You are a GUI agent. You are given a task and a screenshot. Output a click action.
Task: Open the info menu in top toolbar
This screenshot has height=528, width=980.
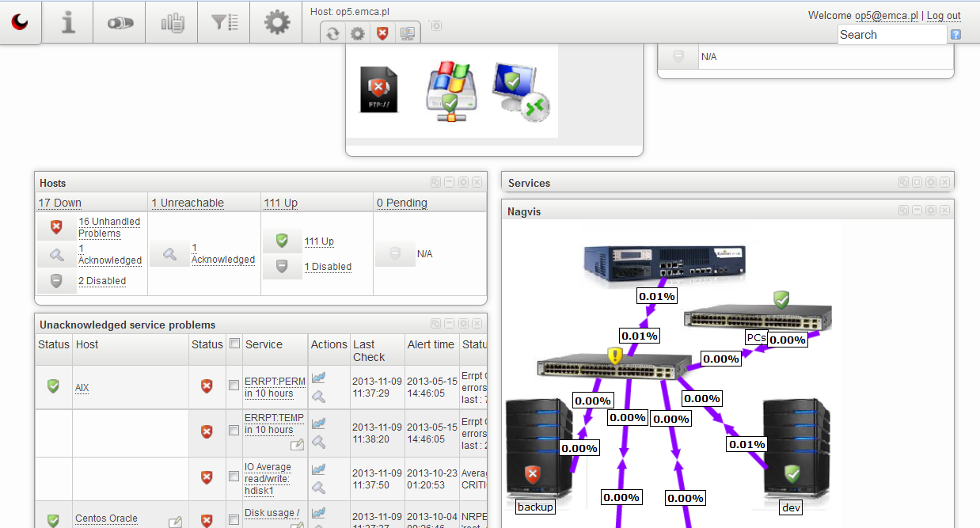pyautogui.click(x=68, y=23)
